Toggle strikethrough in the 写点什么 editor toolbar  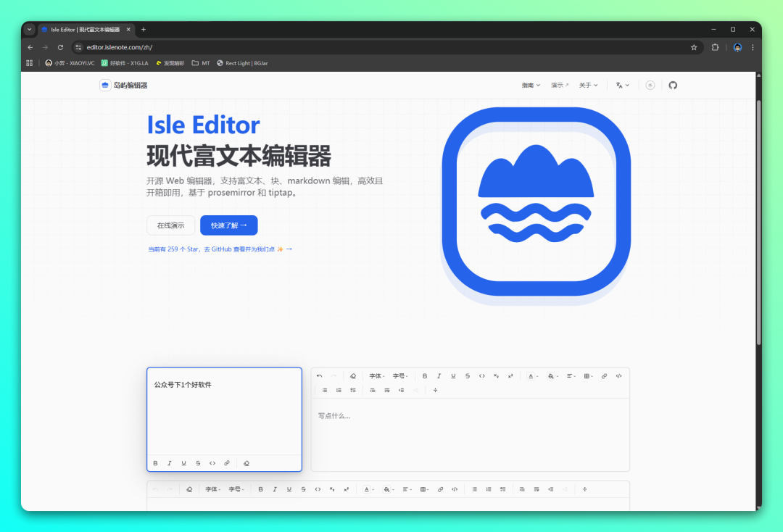pos(468,376)
